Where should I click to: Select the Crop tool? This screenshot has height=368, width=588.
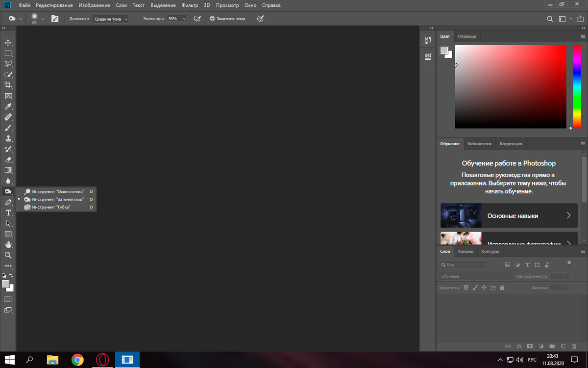coord(8,85)
